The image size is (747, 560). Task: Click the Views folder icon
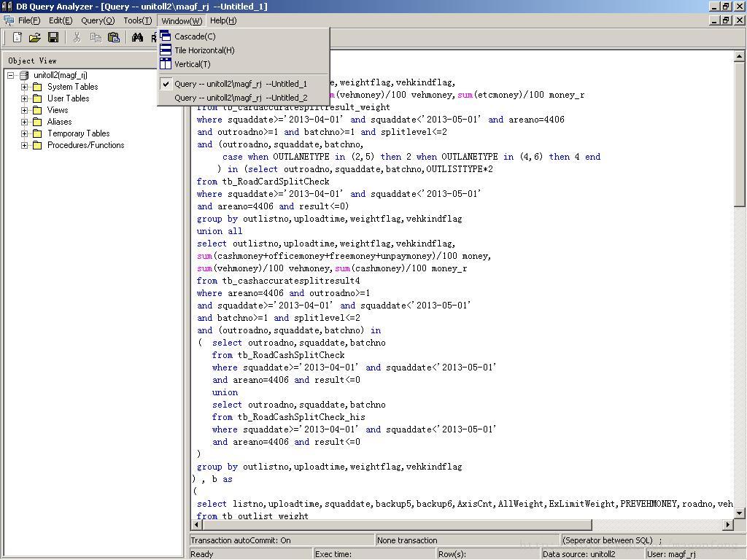[37, 110]
